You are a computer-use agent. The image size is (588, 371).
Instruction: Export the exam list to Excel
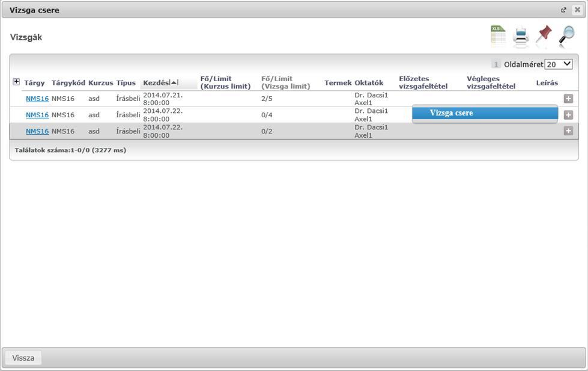[x=498, y=36]
